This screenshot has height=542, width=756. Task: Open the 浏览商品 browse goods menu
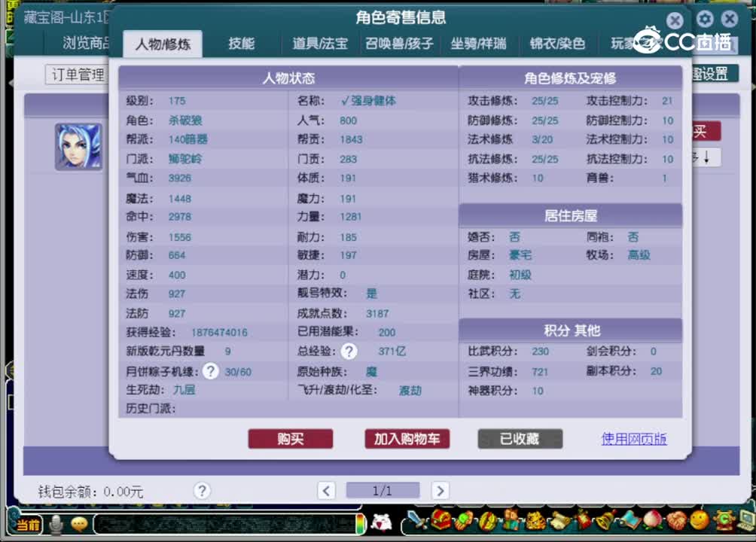point(85,44)
